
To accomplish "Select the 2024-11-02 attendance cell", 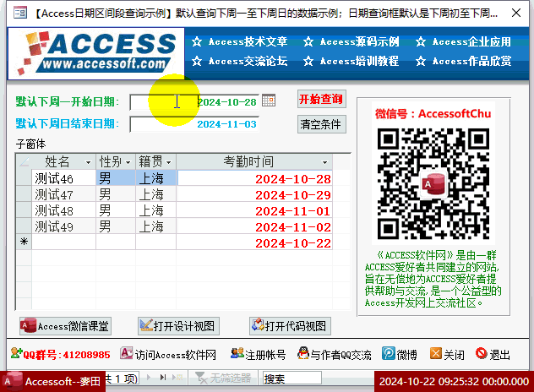I will pos(254,226).
